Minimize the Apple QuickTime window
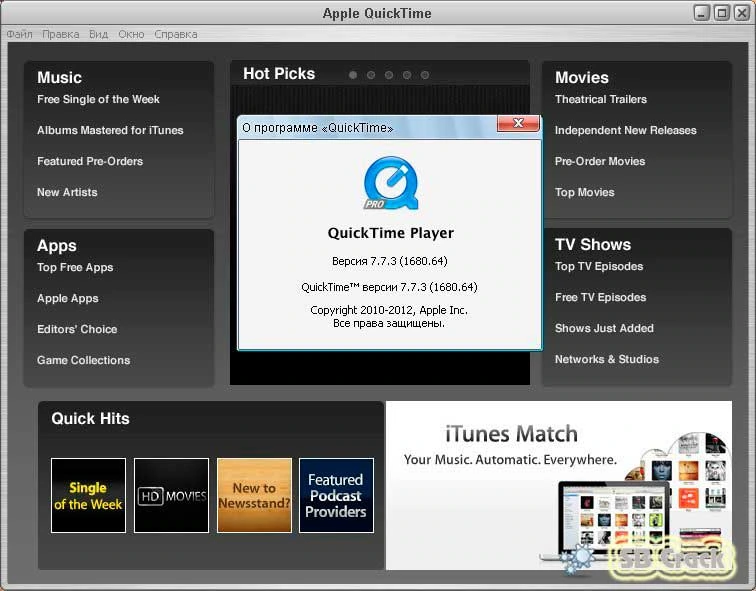 point(702,13)
